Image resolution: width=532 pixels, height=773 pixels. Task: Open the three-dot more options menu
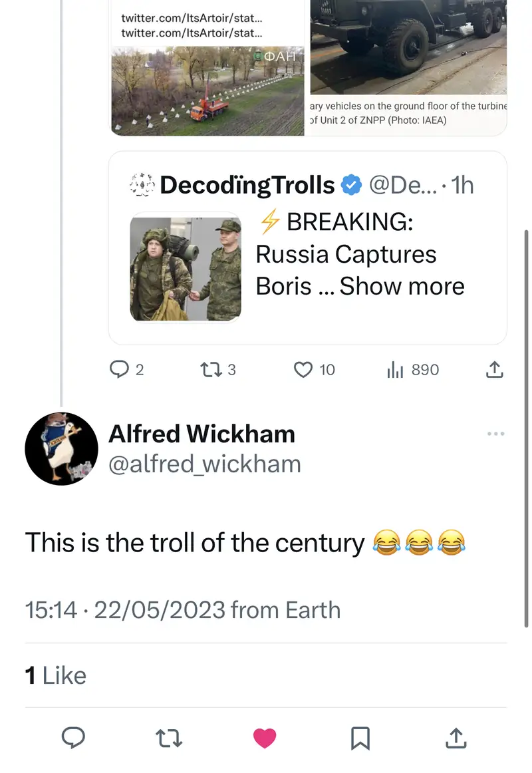496,434
